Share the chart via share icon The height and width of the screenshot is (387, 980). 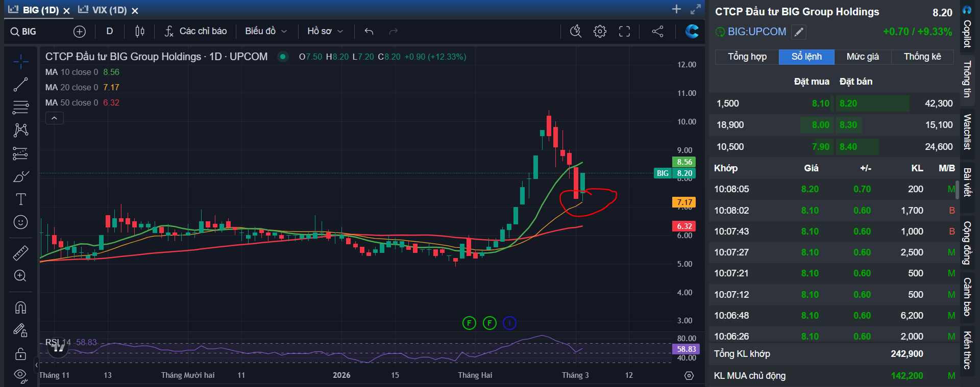point(658,32)
